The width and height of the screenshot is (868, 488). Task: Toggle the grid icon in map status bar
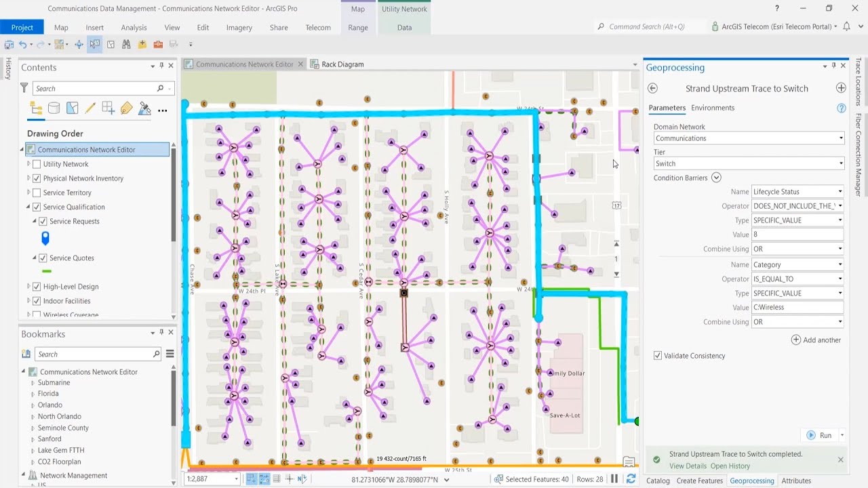(277, 479)
